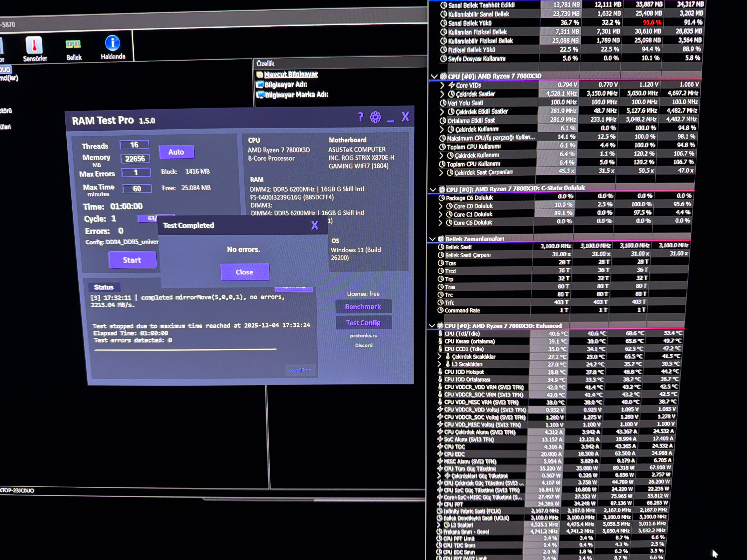Open the Benchmark button
The height and width of the screenshot is (560, 747).
(x=363, y=306)
